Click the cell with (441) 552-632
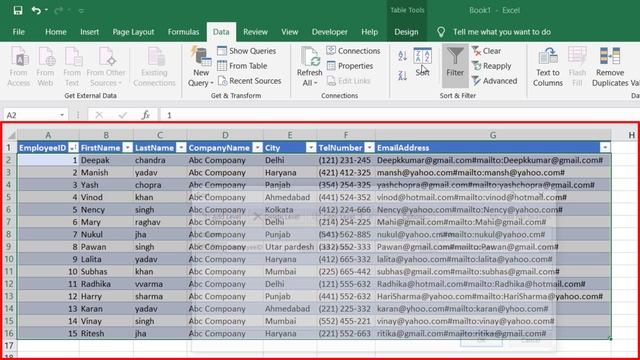Viewport: 640px width, 360px height. click(346, 296)
